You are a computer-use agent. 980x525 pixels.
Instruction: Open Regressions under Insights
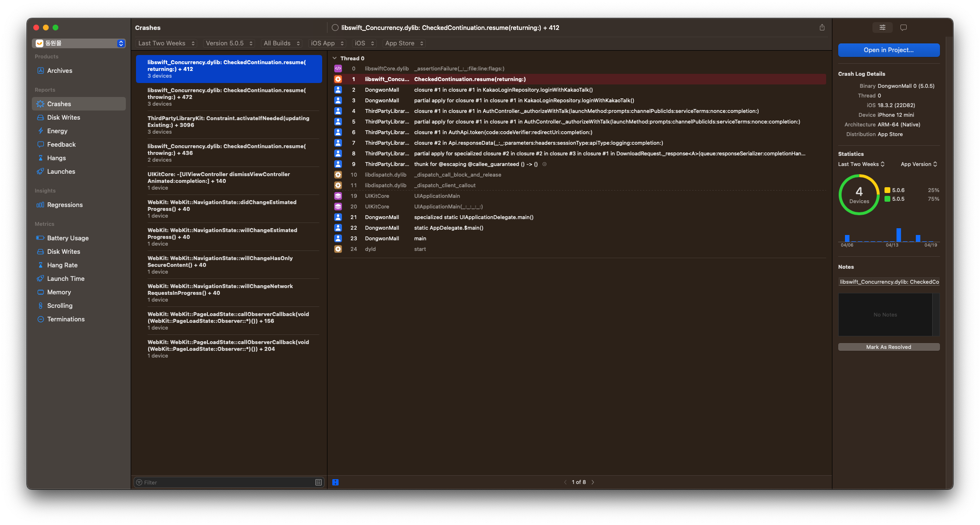65,205
